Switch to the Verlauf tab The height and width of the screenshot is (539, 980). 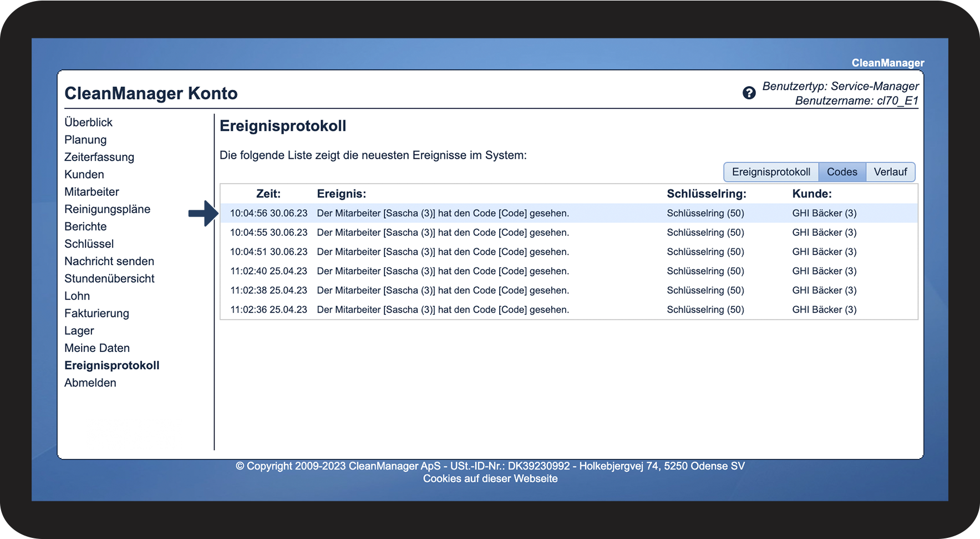pyautogui.click(x=890, y=172)
